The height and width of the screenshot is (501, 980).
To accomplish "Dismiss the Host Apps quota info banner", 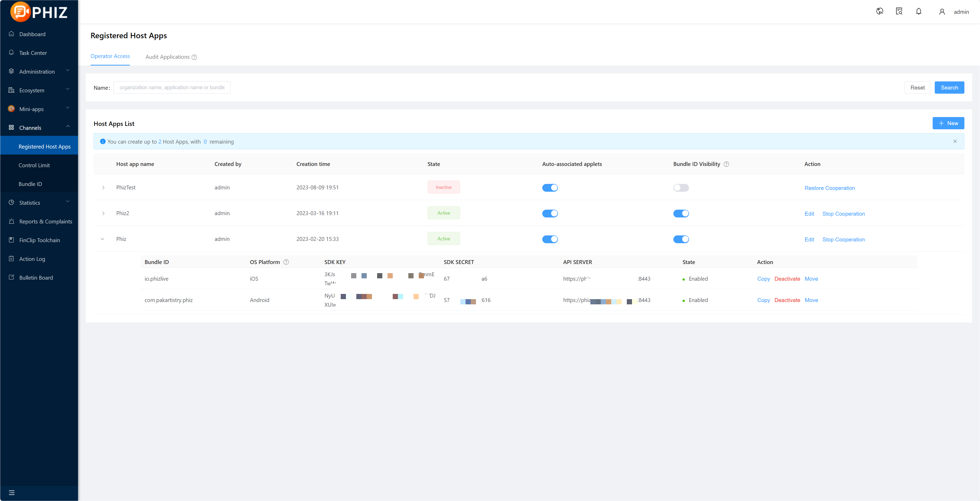I will (x=955, y=141).
